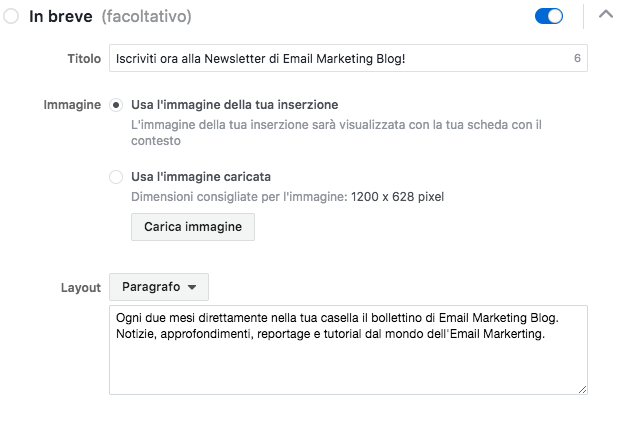This screenshot has width=628, height=426.
Task: Collapse the In breve section chevron
Action: coord(606,15)
